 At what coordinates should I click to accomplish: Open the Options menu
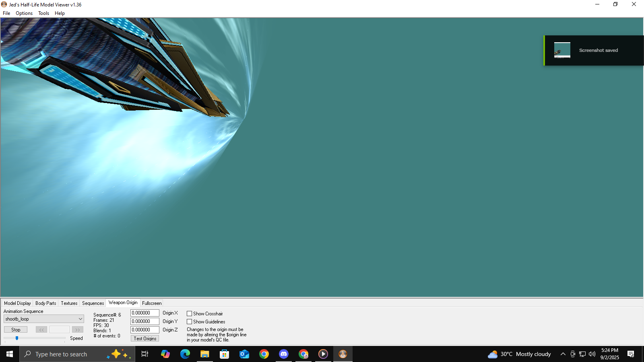coord(24,13)
